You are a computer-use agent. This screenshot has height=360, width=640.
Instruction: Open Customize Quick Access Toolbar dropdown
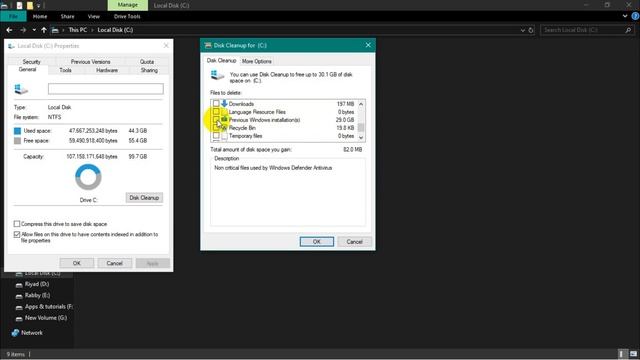[x=38, y=6]
